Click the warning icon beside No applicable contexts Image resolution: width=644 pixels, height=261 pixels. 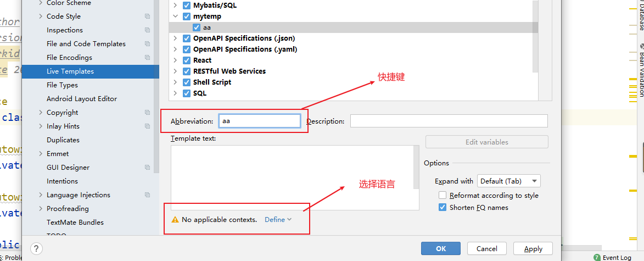175,219
